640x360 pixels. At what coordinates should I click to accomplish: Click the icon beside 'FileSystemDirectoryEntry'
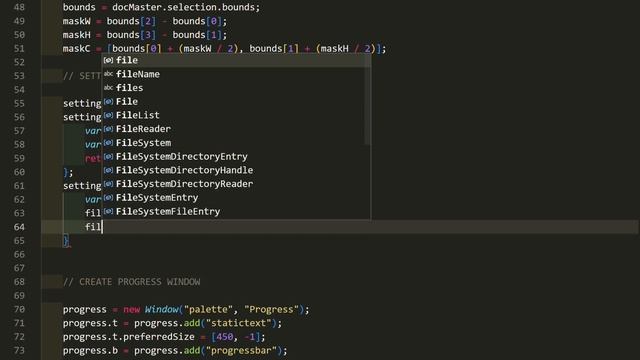click(x=108, y=157)
